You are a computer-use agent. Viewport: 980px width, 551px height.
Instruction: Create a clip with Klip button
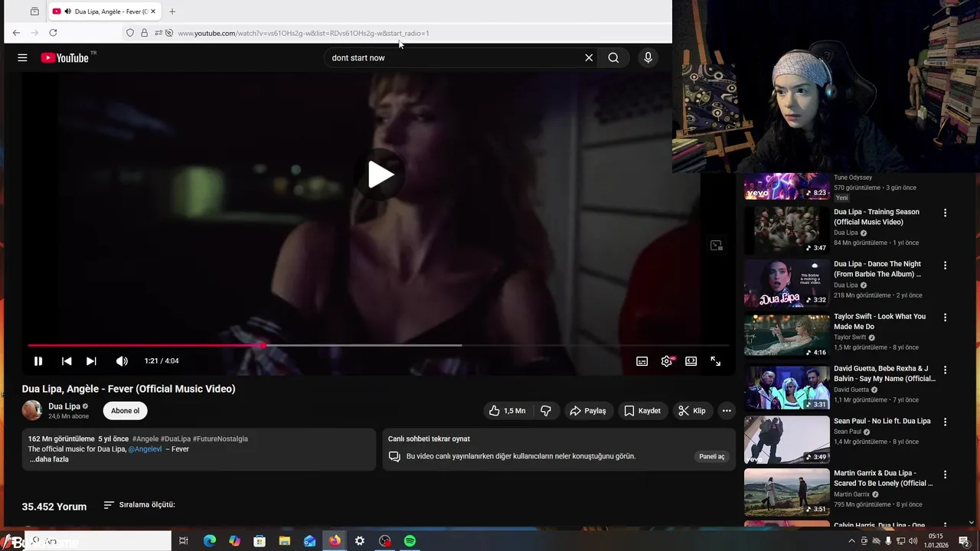[691, 411]
